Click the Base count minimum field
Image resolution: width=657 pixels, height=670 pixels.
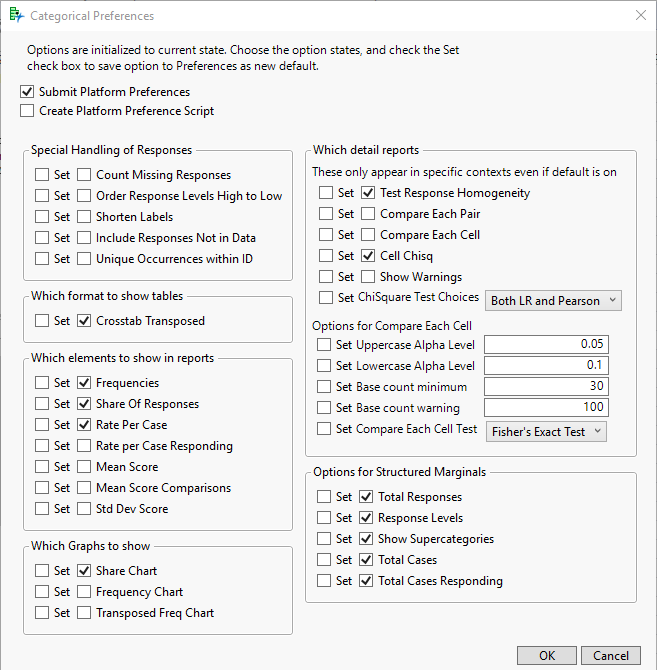[546, 387]
